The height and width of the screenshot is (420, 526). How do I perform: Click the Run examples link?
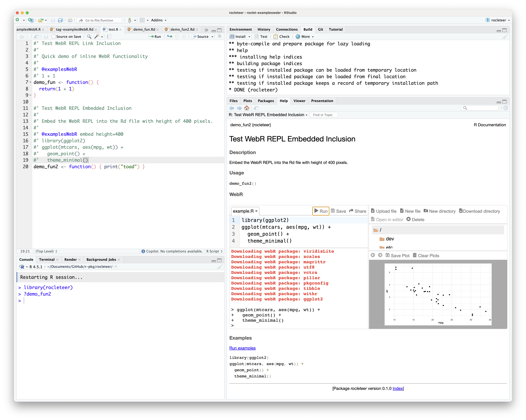(242, 348)
